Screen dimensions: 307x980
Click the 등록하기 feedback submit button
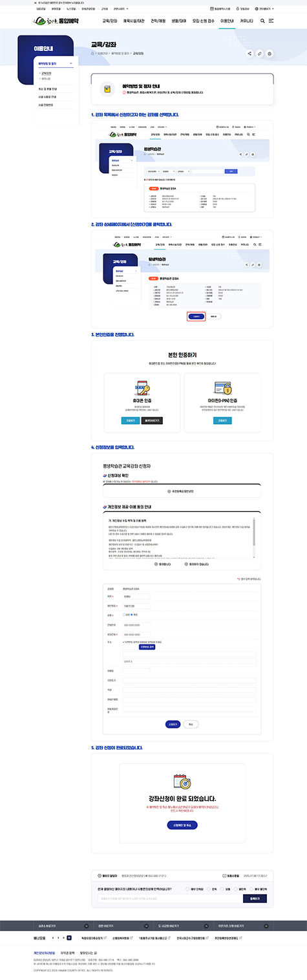[254, 899]
